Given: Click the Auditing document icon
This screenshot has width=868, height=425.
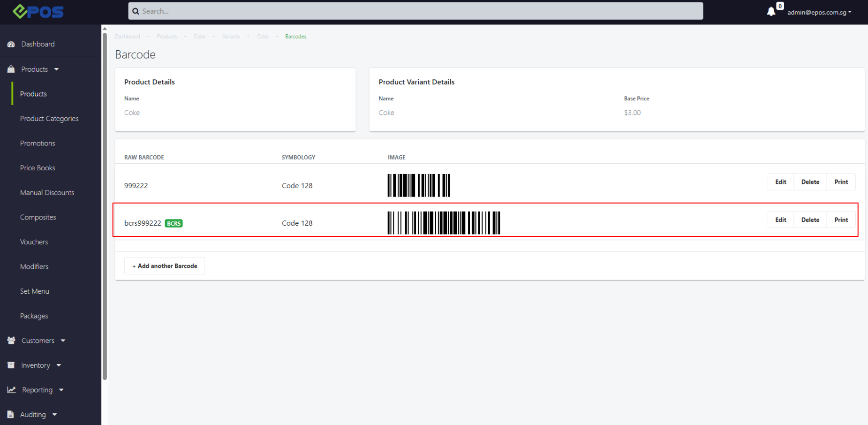Looking at the screenshot, I should 10,414.
